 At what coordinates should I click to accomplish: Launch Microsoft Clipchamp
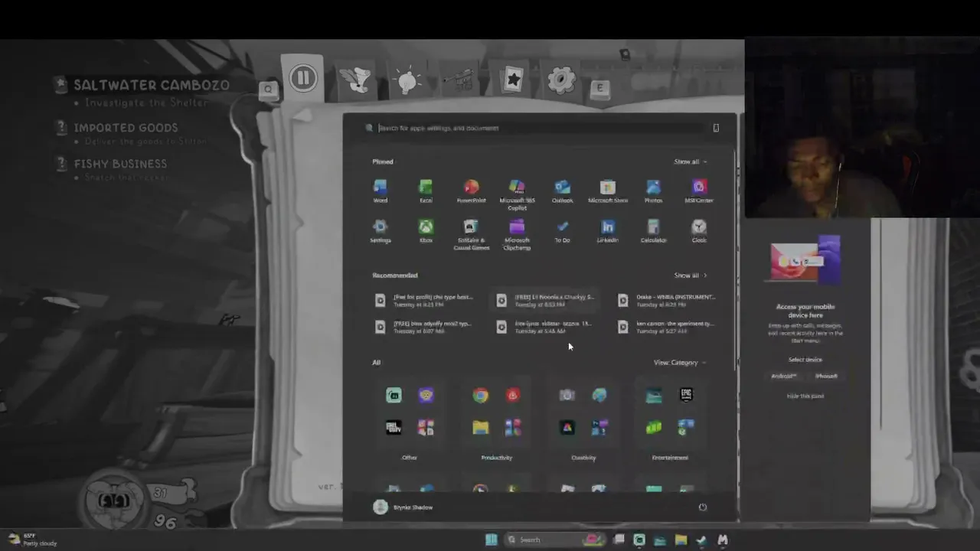coord(517,234)
